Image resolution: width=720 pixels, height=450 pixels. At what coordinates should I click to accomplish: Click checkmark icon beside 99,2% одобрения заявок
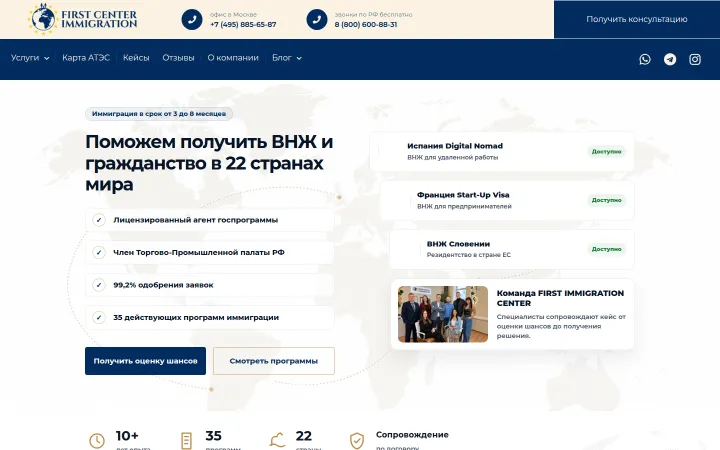tap(99, 285)
